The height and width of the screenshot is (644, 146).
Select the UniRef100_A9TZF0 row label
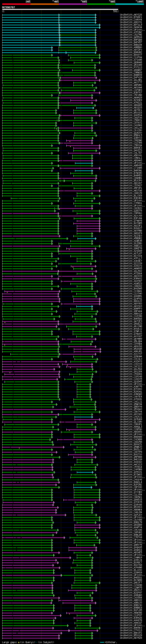click(x=131, y=50)
